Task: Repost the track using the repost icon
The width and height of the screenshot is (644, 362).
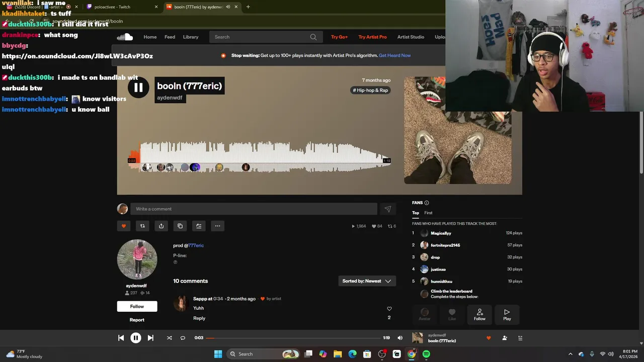Action: (x=142, y=226)
